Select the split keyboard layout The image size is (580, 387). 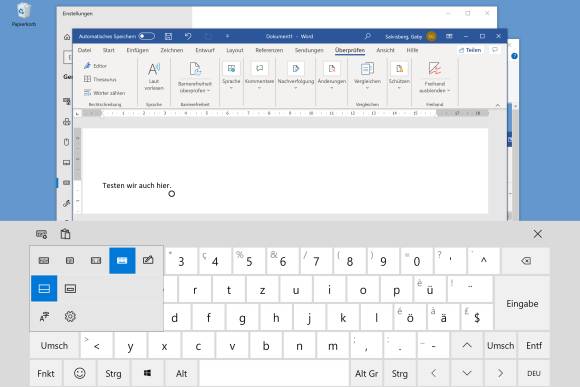click(96, 261)
